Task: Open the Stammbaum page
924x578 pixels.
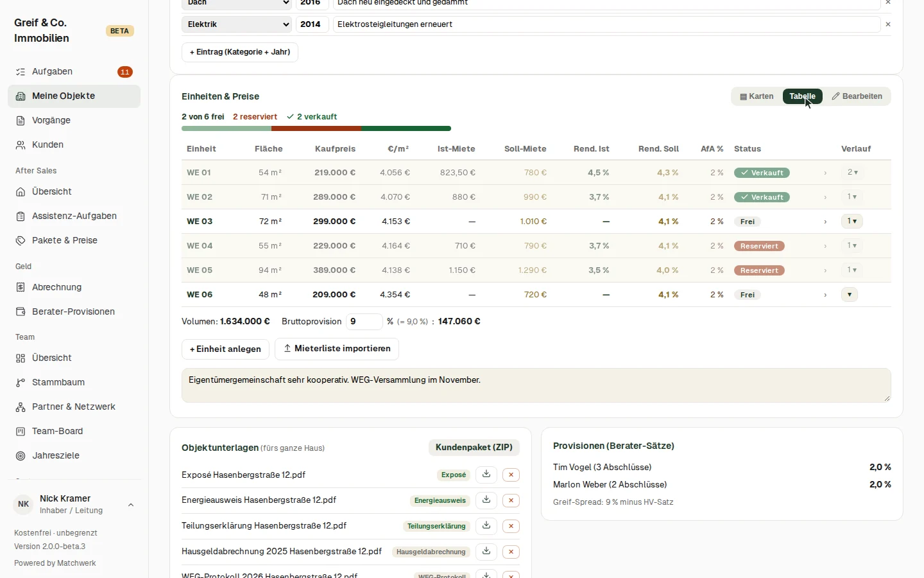Action: click(74, 383)
